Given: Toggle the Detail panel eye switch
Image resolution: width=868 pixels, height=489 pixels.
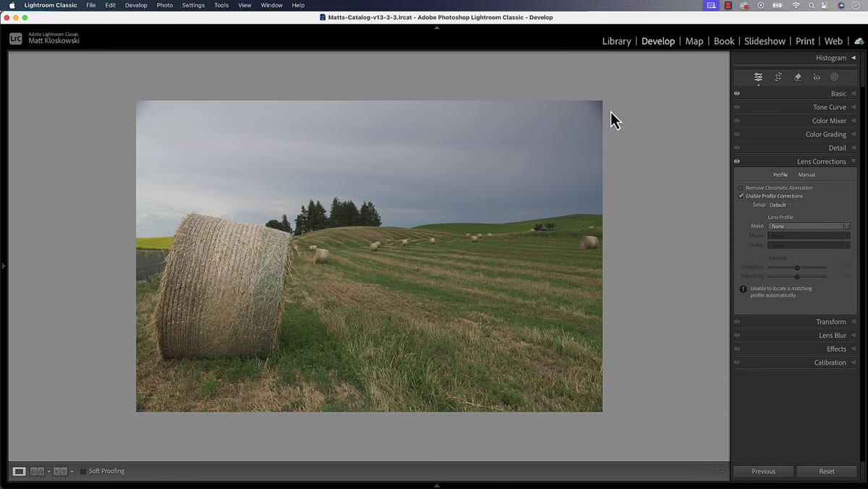Looking at the screenshot, I should click(737, 148).
